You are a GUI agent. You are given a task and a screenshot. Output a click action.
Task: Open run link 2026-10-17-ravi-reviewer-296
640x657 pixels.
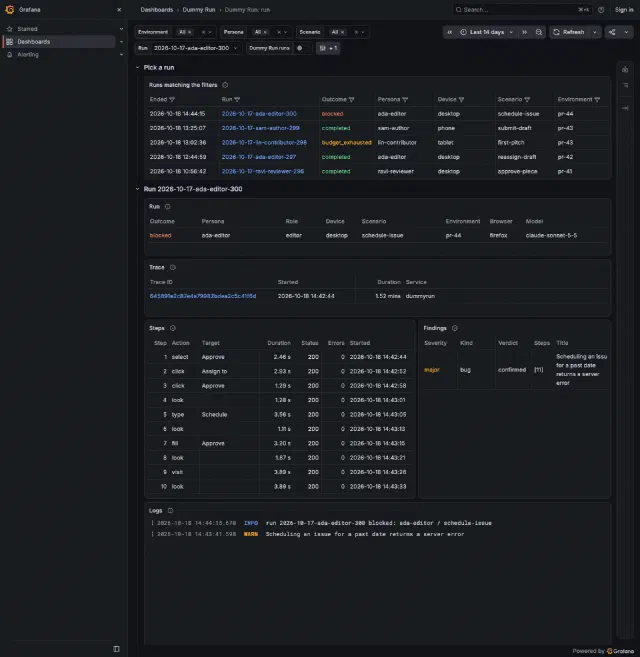pos(263,171)
